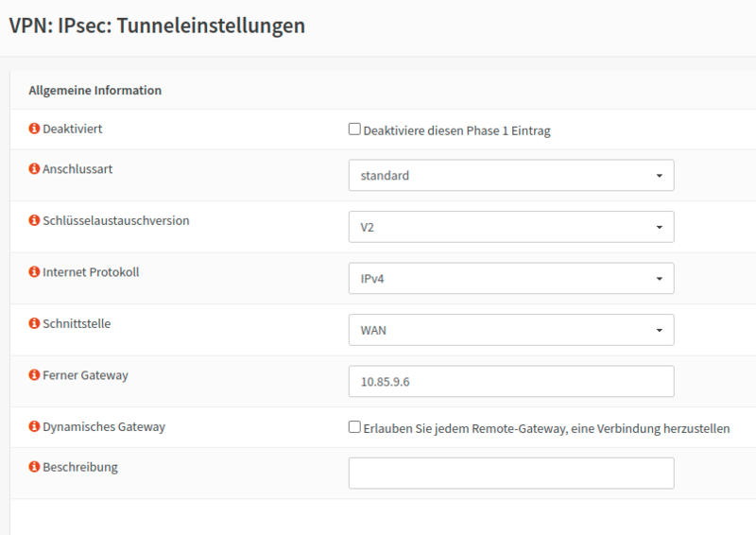Screen dimensions: 756x535
Task: Click the 'VPN: IPsec: Tunneleinstellungen' page title
Action: click(x=157, y=26)
